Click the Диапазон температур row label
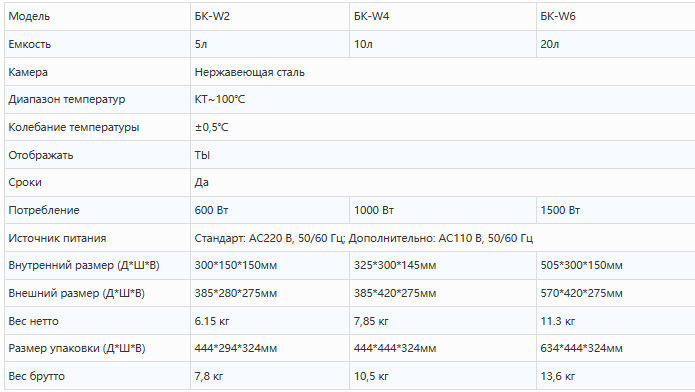The image size is (695, 392). coord(66,99)
